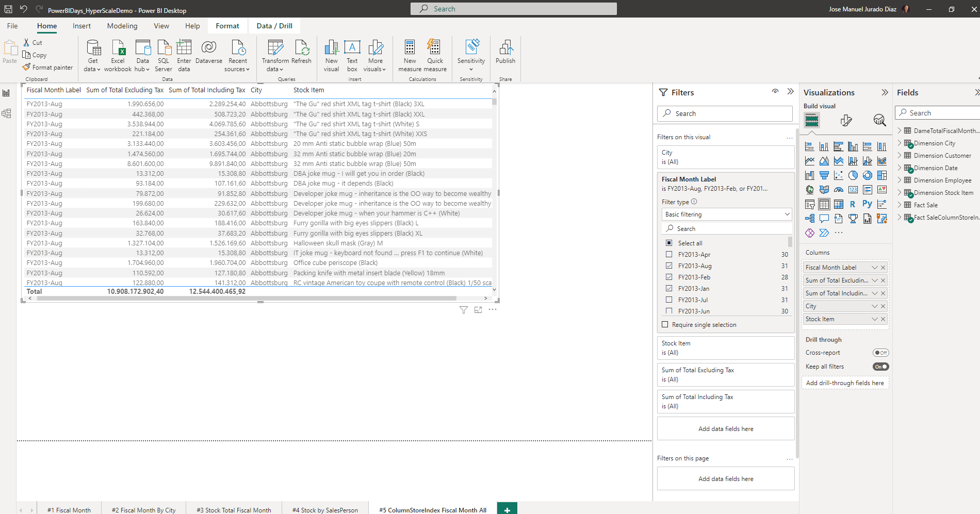
Task: Toggle the Select all checkbox
Action: (669, 243)
